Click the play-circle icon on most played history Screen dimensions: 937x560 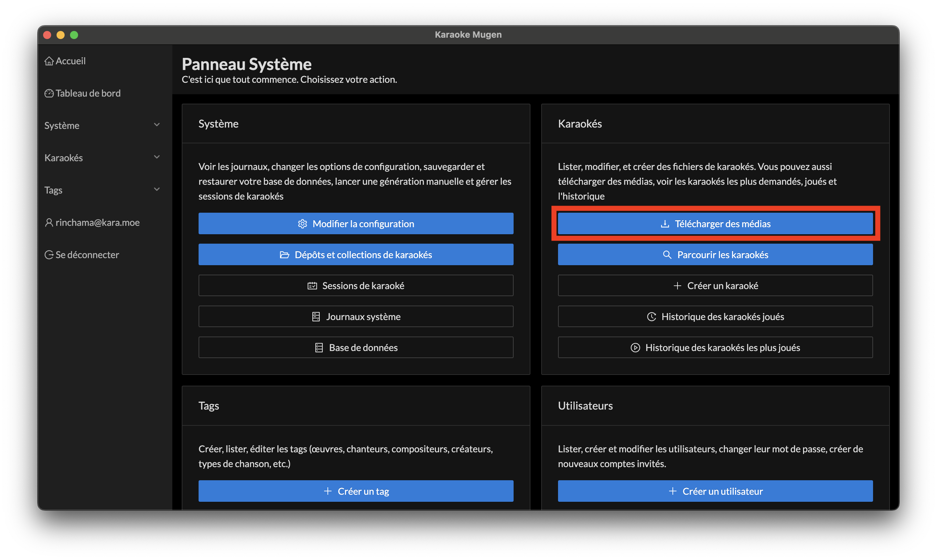point(635,348)
